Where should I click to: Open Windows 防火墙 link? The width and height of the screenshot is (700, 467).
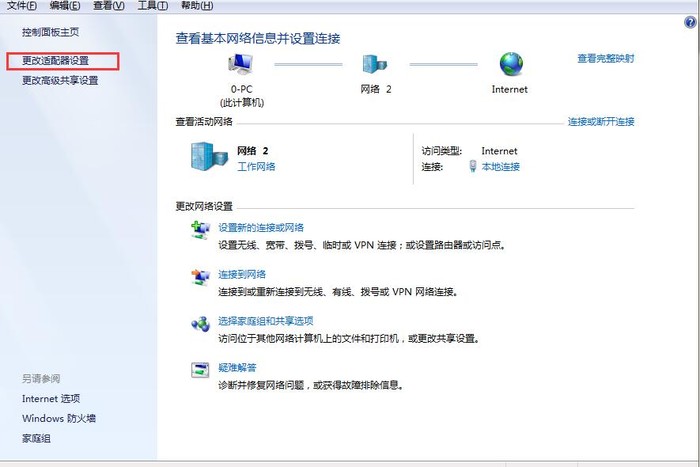coord(59,419)
